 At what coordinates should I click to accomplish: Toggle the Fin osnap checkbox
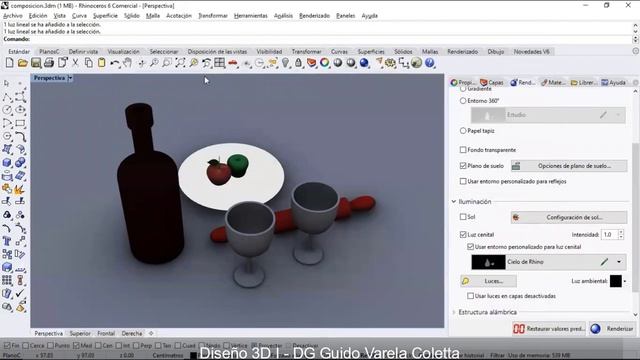coord(7,345)
